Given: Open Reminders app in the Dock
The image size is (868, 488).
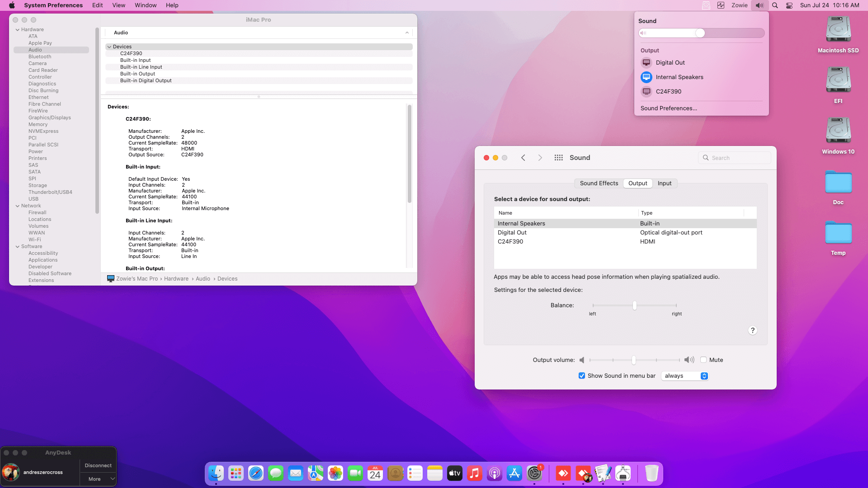Looking at the screenshot, I should 415,473.
